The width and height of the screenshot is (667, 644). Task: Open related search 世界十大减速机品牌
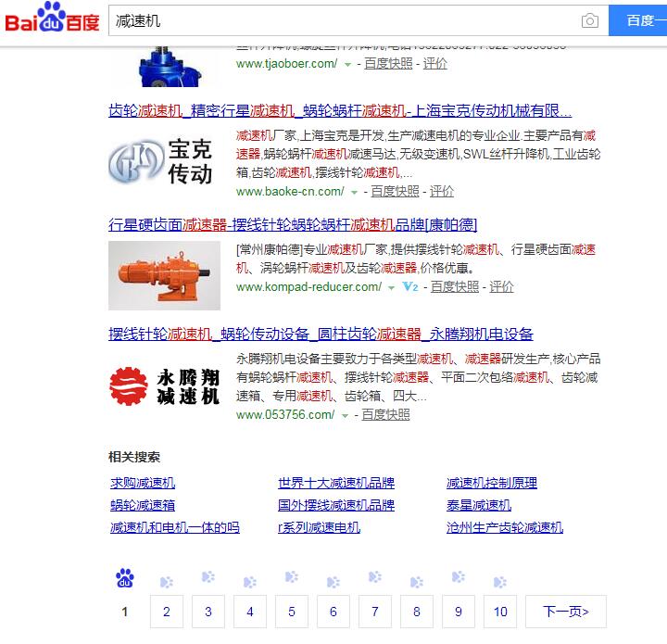point(336,483)
